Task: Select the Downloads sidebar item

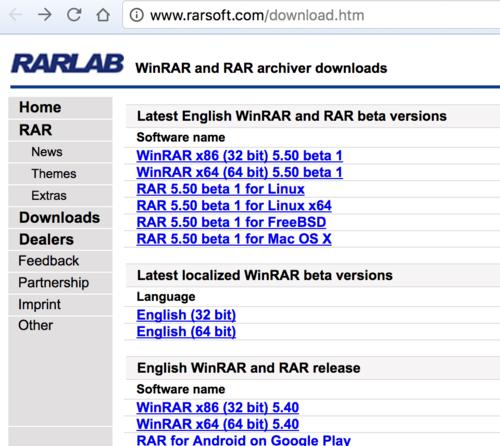Action: pyautogui.click(x=60, y=218)
